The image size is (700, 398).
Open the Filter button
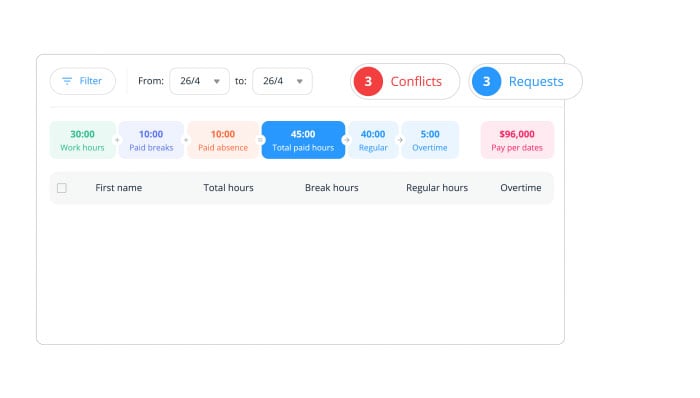83,81
